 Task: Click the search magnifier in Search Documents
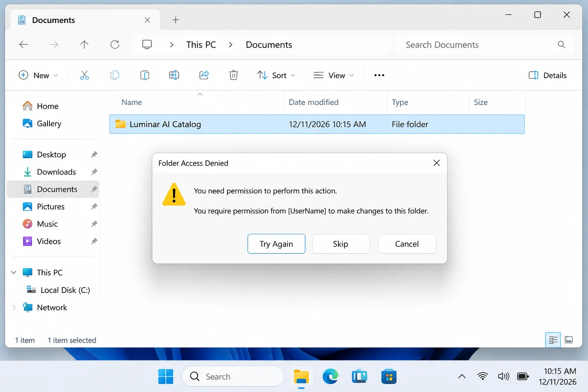pyautogui.click(x=561, y=44)
